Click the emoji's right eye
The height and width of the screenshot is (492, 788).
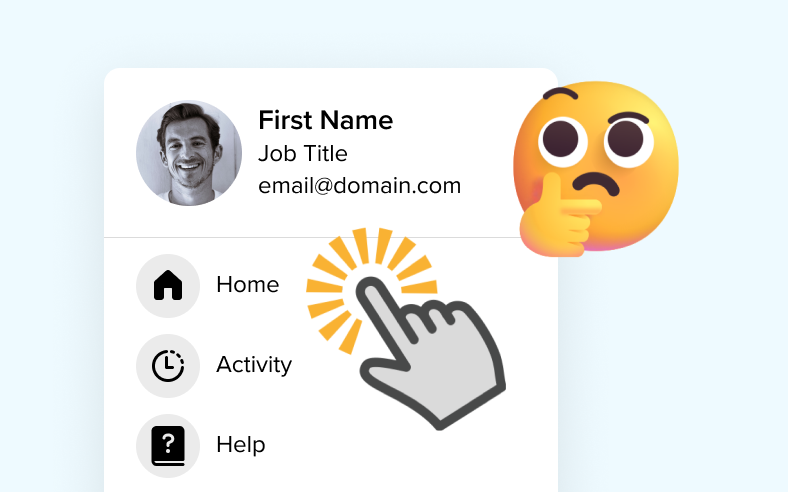click(628, 142)
